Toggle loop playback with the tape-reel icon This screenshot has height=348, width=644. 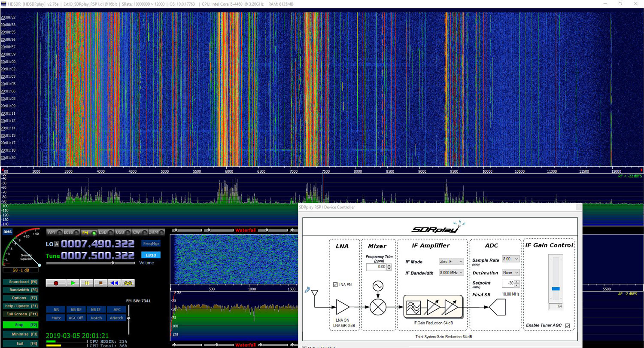point(128,283)
